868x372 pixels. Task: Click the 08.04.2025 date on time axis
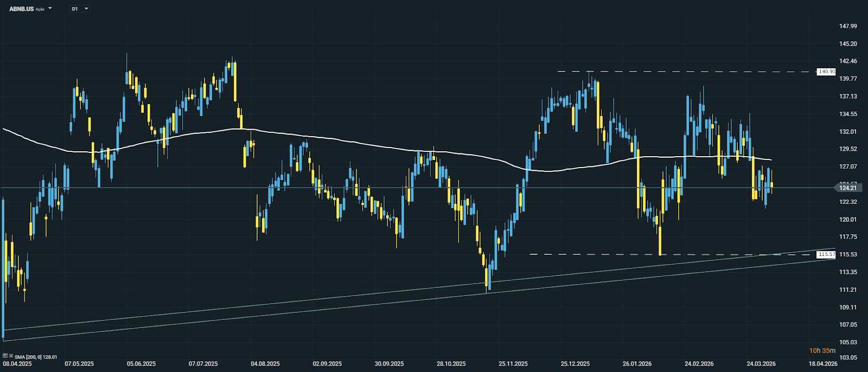17,364
